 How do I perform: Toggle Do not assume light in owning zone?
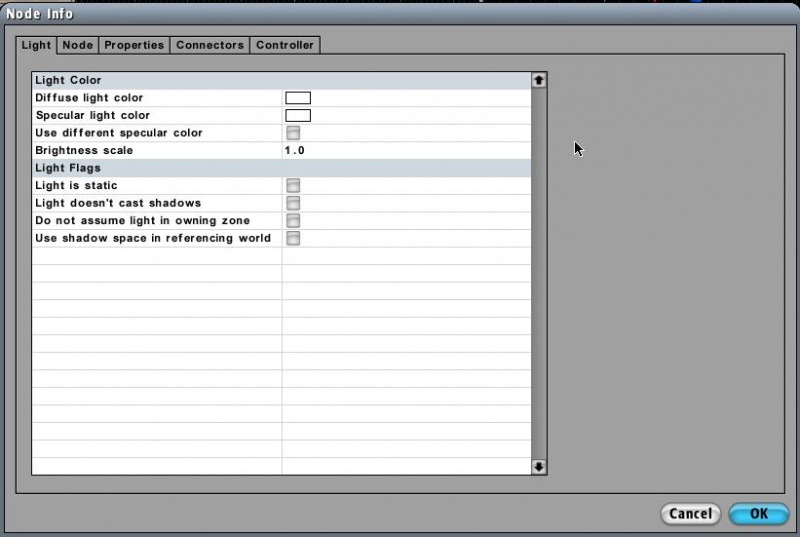294,220
